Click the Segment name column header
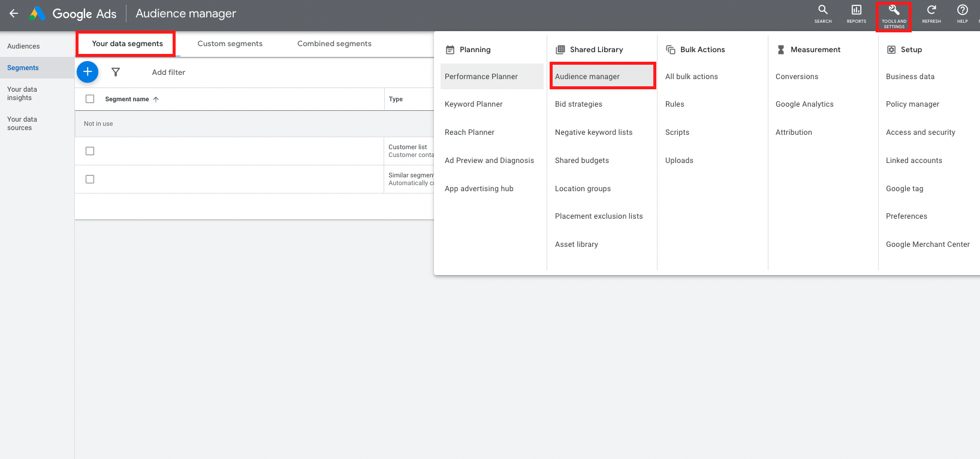 [126, 99]
